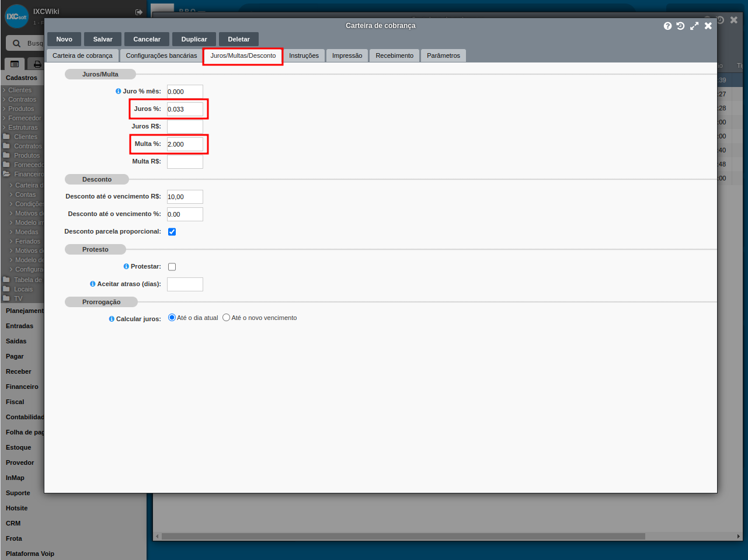Click info icon next to Calcular juros
748x560 pixels.
click(112, 319)
